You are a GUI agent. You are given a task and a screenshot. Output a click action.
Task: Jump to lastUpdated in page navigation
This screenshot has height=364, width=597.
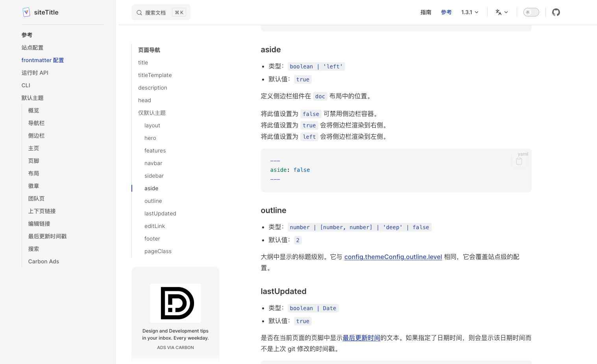[160, 213]
